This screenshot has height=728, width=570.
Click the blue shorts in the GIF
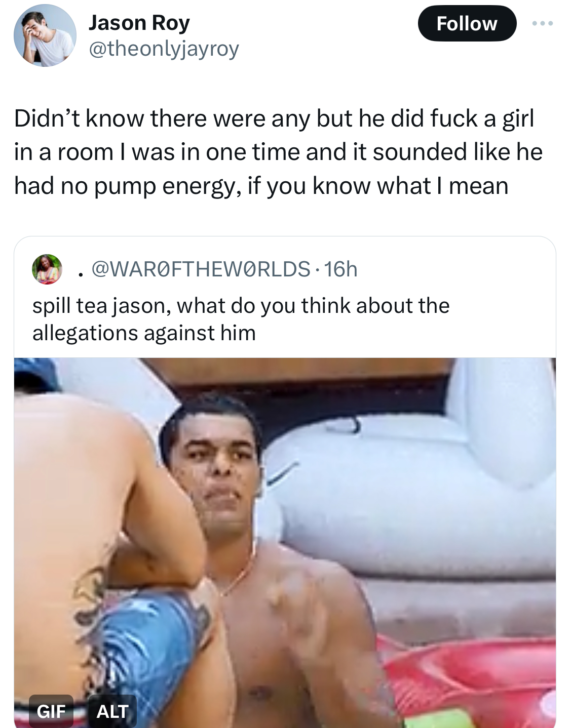(x=147, y=653)
